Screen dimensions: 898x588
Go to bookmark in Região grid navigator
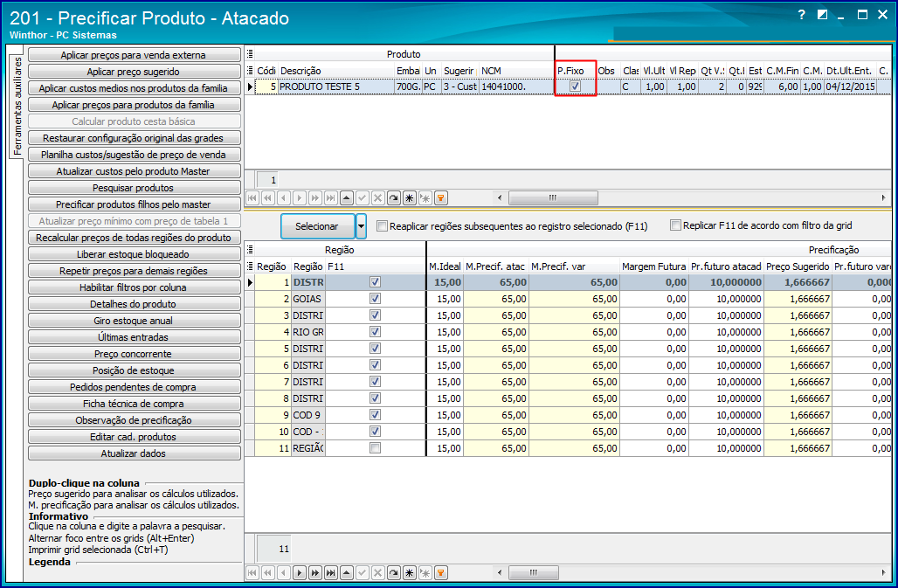pos(425,572)
